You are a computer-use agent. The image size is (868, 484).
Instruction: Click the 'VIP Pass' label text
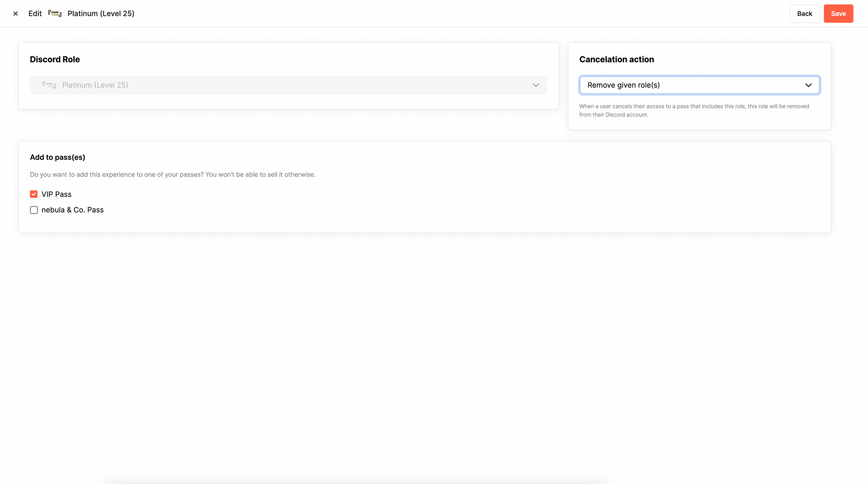[x=56, y=194]
